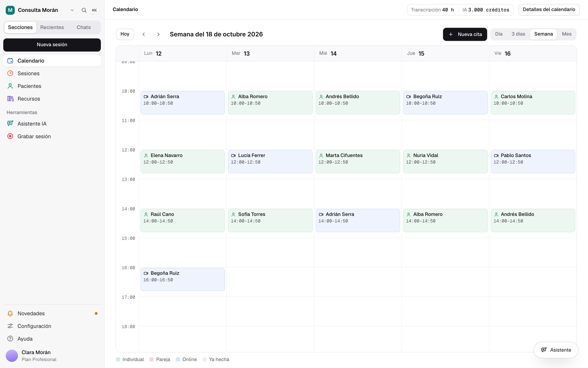588x368 pixels.
Task: Open Configuración sliders icon
Action: click(x=10, y=326)
